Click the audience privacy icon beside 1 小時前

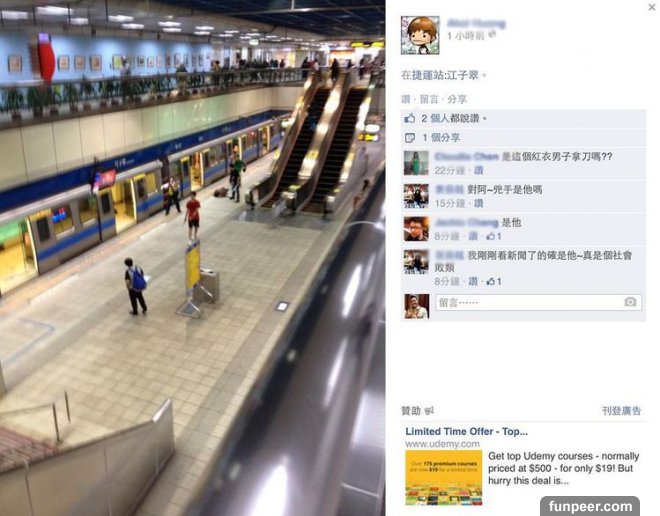click(491, 35)
